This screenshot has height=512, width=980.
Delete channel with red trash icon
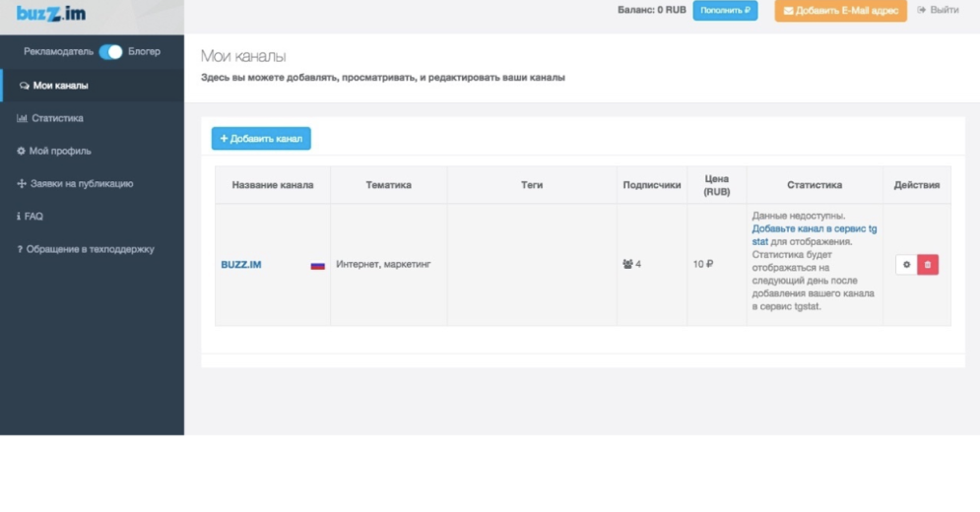click(x=928, y=265)
